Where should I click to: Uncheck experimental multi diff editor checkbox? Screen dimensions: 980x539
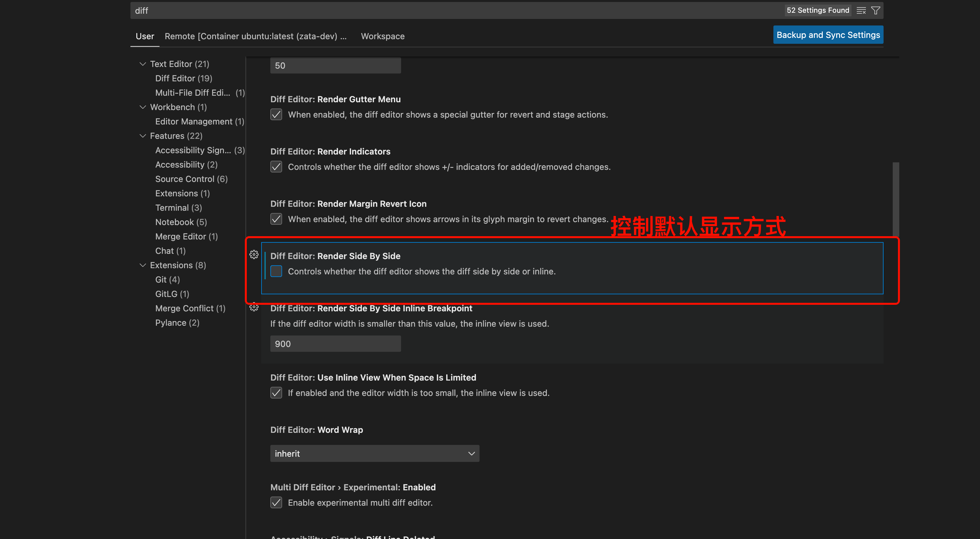[276, 502]
